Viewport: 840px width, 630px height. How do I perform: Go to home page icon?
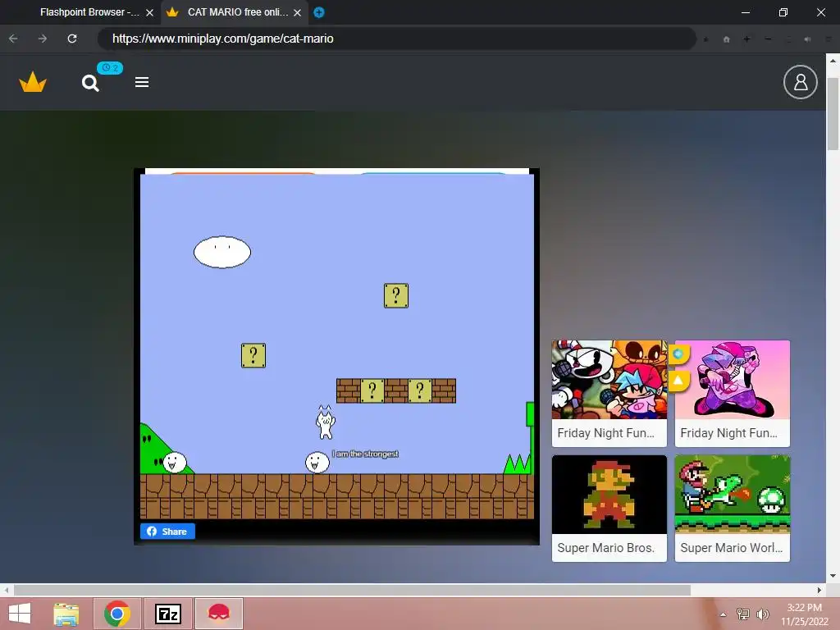coord(727,39)
